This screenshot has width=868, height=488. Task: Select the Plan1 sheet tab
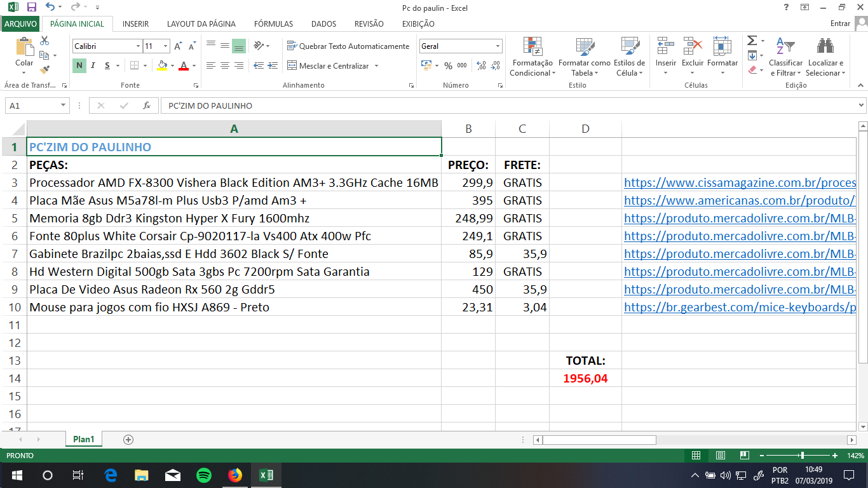tap(83, 439)
